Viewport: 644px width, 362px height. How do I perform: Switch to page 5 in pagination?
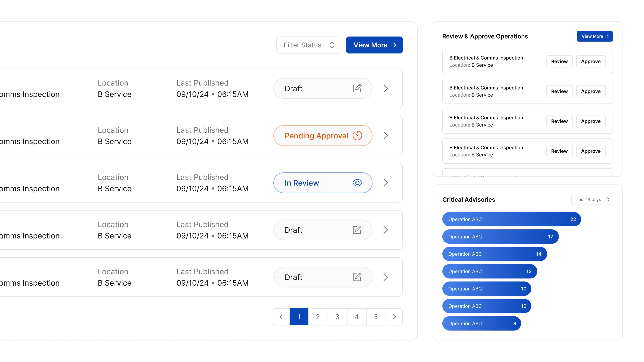click(x=376, y=317)
